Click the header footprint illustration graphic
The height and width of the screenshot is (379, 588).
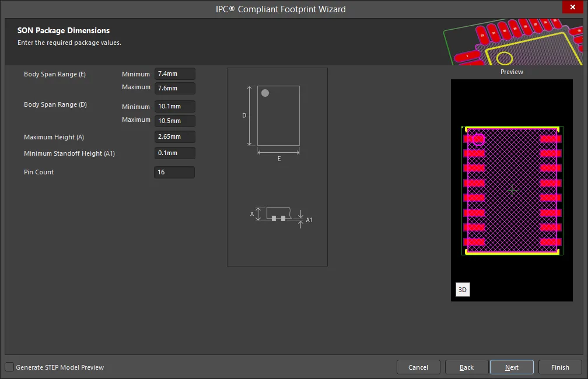(513, 41)
